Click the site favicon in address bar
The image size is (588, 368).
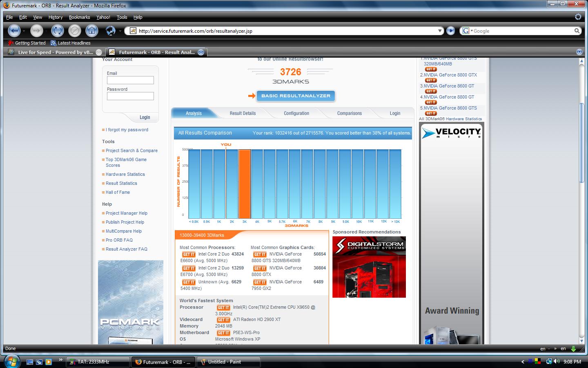coord(133,31)
